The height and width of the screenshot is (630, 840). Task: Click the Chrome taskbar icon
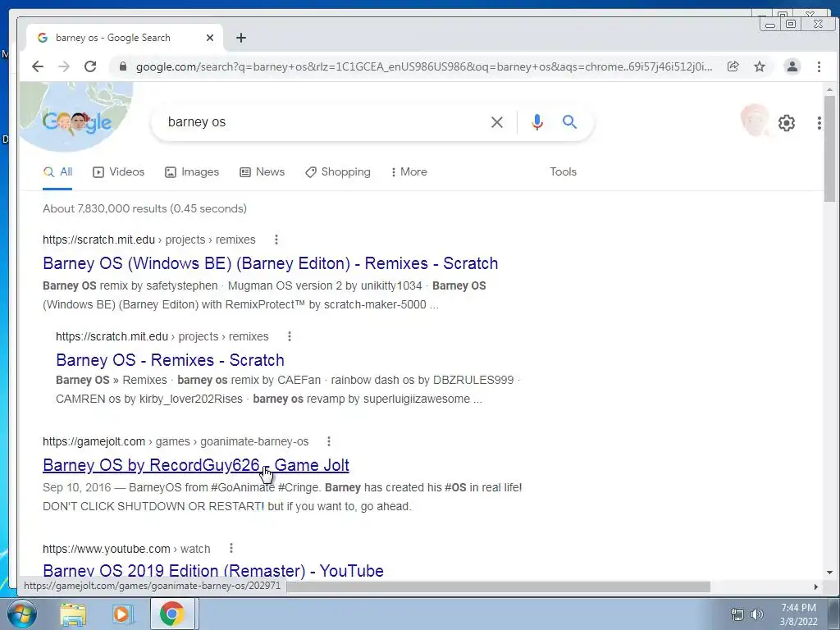coord(171,614)
